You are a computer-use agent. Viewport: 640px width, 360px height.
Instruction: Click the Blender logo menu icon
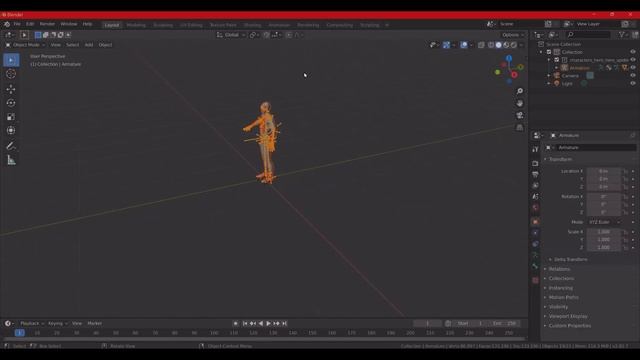(x=7, y=24)
